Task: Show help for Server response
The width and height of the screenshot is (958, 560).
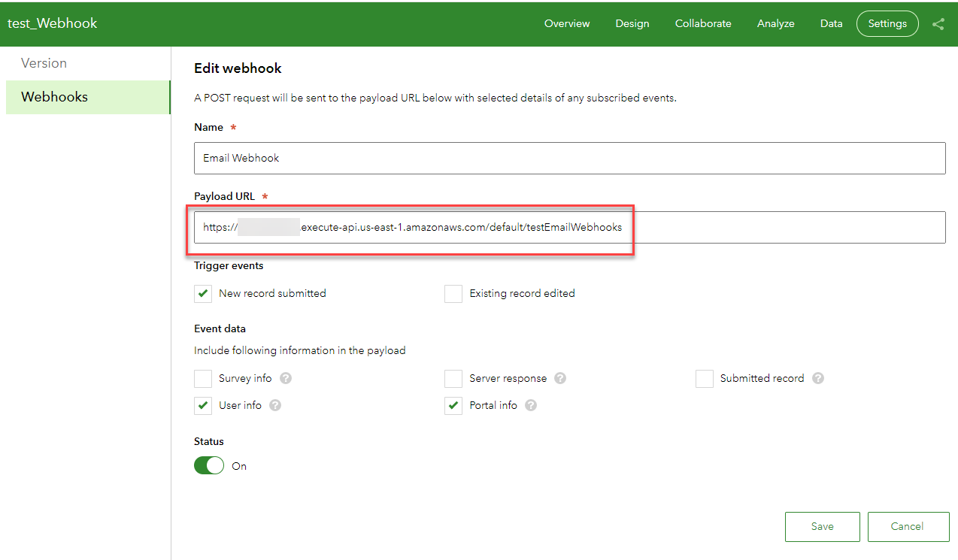Action: point(560,378)
